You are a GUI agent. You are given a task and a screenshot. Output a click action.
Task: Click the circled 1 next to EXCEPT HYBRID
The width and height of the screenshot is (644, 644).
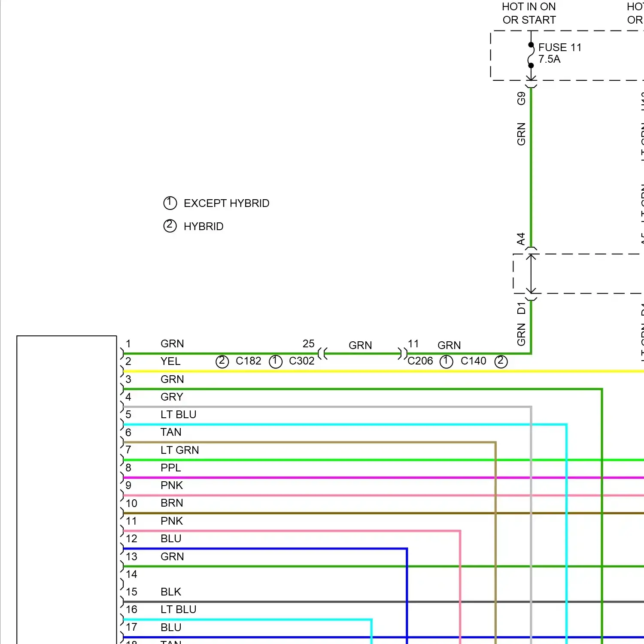click(170, 203)
